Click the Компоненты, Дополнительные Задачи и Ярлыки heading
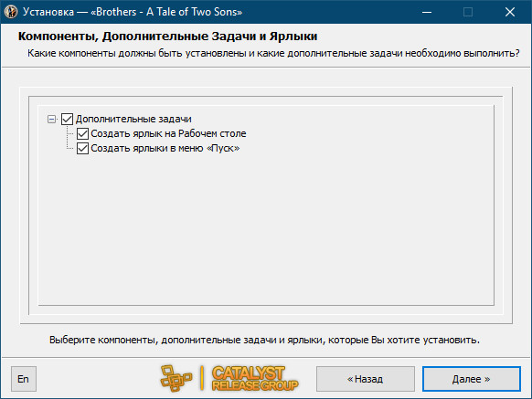Screen dimensions: 532x399 tap(167, 36)
